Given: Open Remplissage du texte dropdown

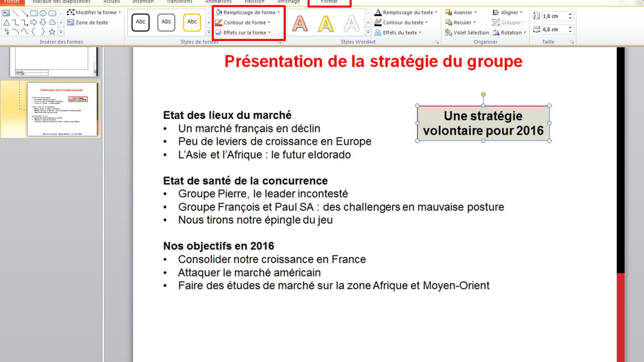Looking at the screenshot, I should pos(406,12).
